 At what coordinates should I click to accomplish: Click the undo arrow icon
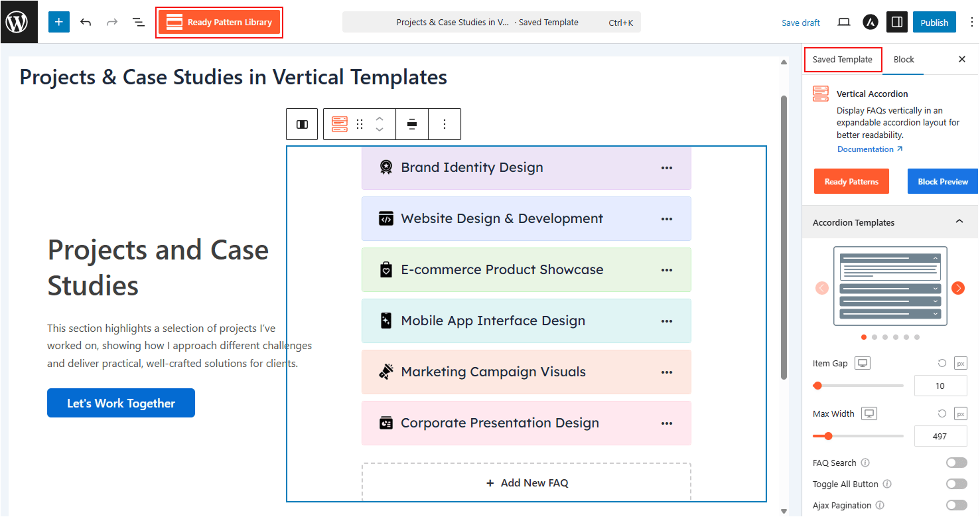point(86,22)
